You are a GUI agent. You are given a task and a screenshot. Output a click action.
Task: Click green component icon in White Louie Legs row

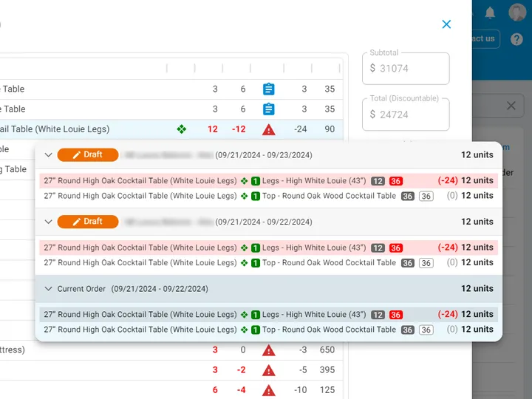pos(182,129)
